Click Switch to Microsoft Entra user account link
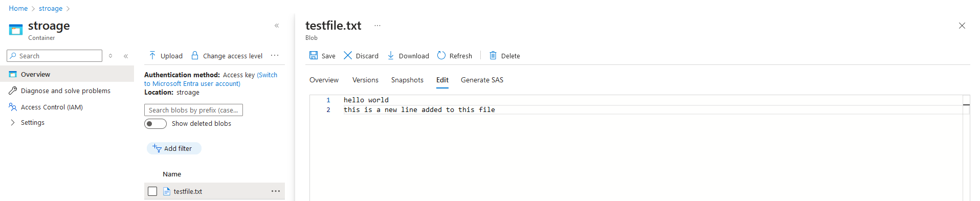980x201 pixels. [x=211, y=79]
